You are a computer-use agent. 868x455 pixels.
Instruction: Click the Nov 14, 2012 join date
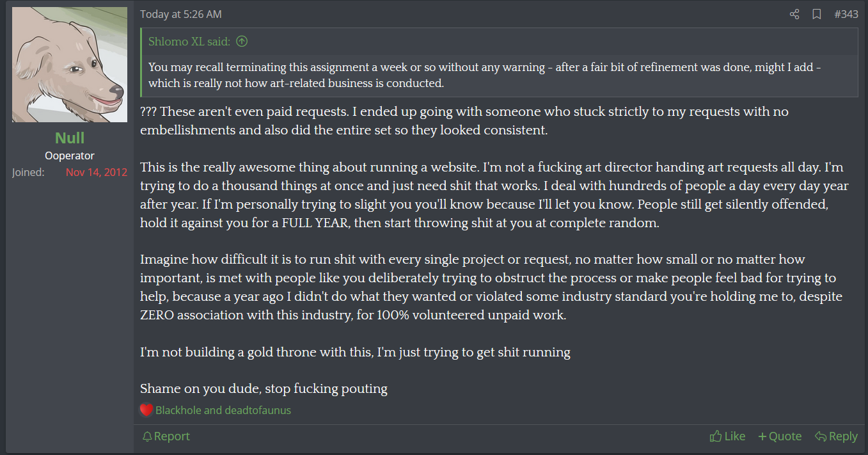tap(97, 172)
